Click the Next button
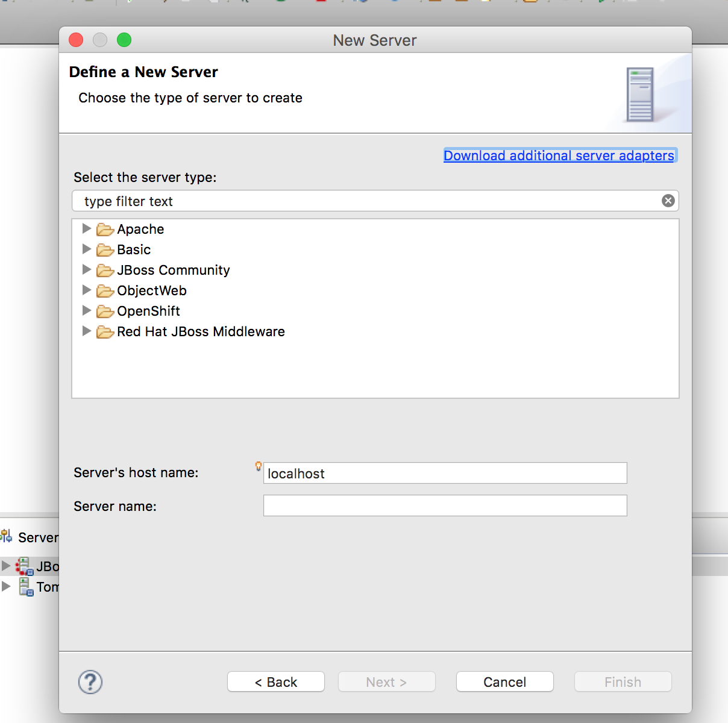Viewport: 728px width, 723px height. 387,682
